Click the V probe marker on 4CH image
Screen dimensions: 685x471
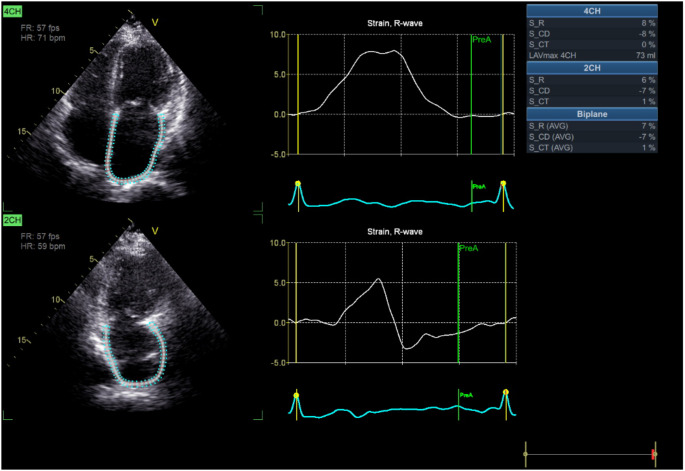point(154,21)
